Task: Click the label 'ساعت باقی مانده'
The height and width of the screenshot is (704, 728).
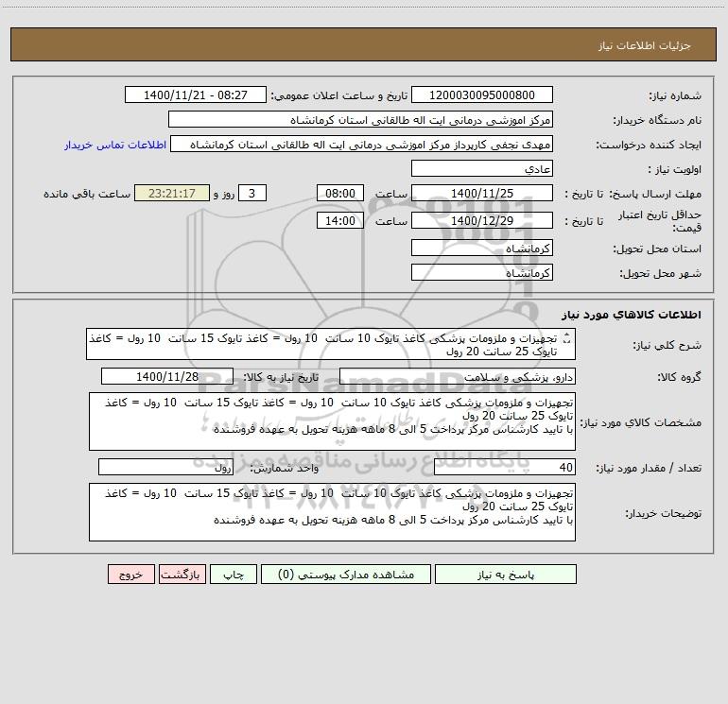Action: click(x=87, y=194)
